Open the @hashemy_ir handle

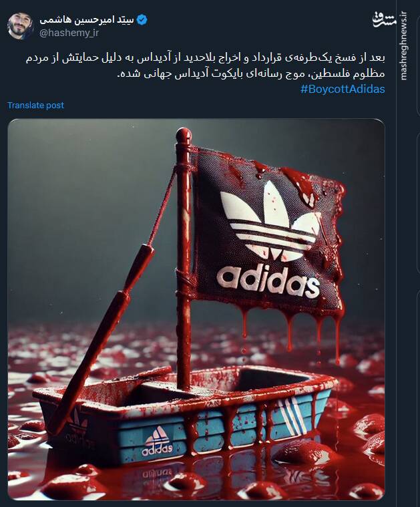coord(69,33)
